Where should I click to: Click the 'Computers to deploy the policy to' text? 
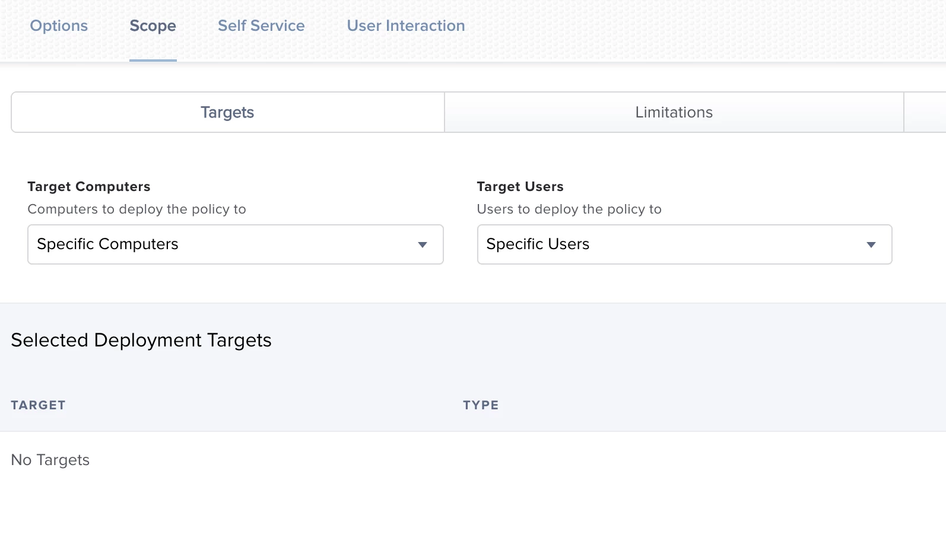[136, 209]
